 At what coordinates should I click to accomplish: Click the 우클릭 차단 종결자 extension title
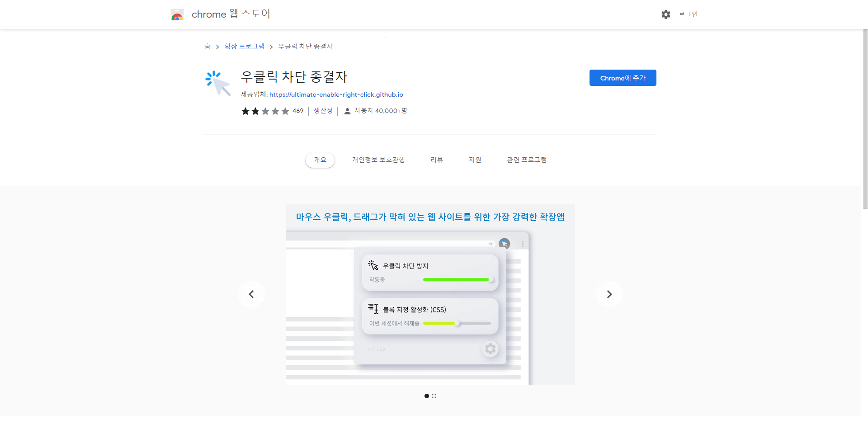(x=294, y=77)
